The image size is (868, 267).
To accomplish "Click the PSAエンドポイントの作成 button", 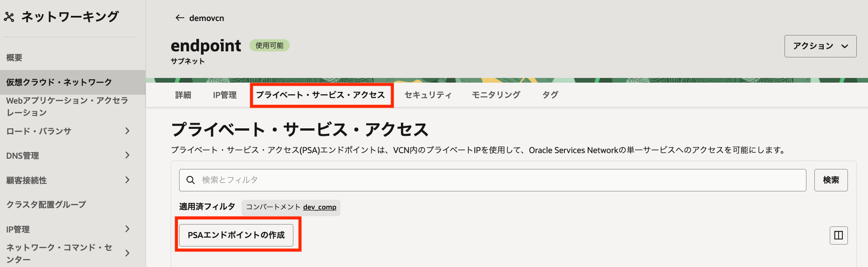I will (236, 235).
